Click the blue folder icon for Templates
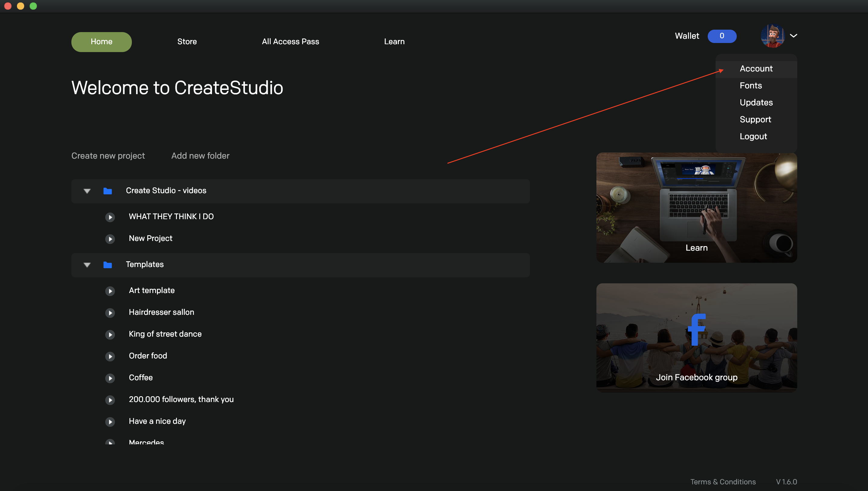Viewport: 868px width, 491px height. [x=107, y=265]
